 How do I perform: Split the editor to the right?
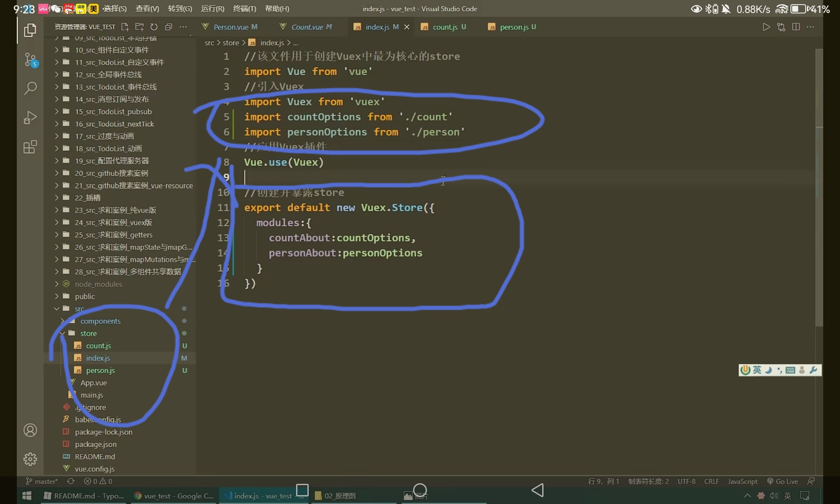(x=795, y=27)
